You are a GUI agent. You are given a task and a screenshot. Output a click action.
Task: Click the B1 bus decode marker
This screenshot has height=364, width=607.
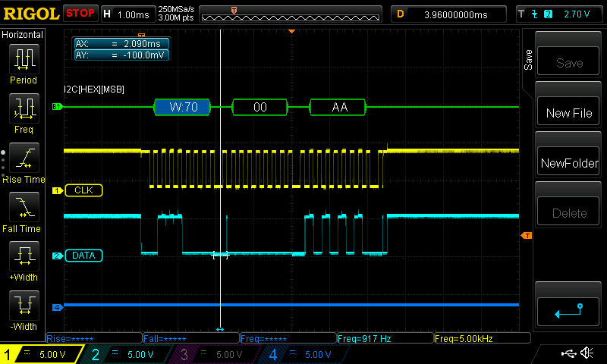(x=58, y=106)
